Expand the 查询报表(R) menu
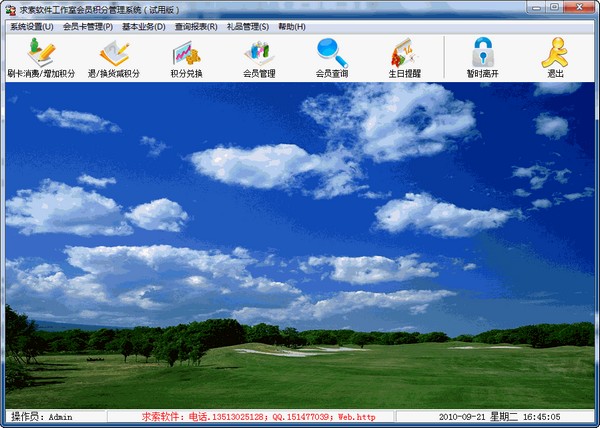Image resolution: width=600 pixels, height=428 pixels. pyautogui.click(x=196, y=27)
